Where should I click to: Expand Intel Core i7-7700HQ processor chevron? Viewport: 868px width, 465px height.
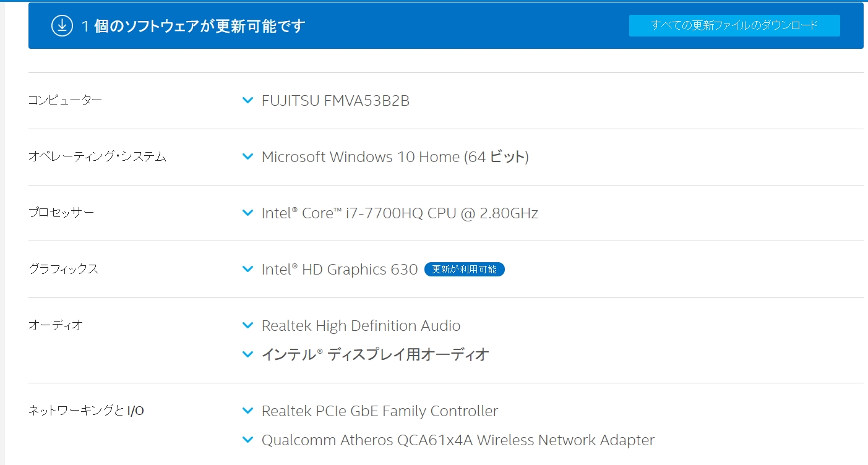[248, 213]
